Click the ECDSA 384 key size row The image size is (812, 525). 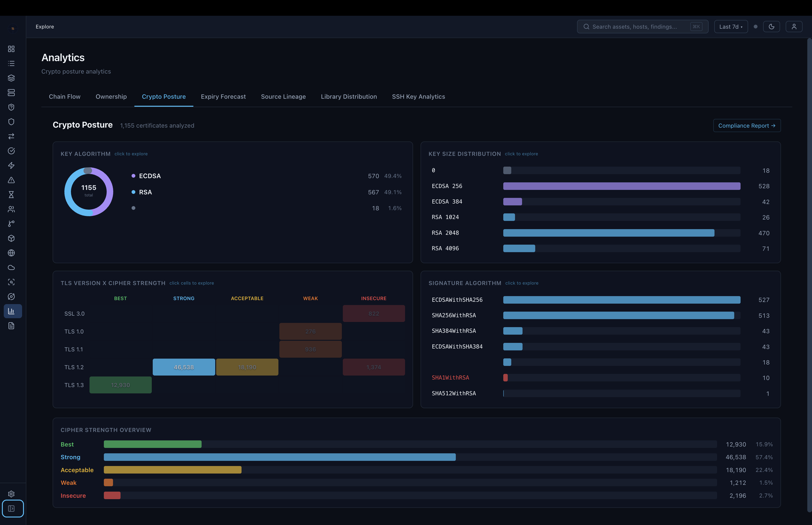coord(600,201)
